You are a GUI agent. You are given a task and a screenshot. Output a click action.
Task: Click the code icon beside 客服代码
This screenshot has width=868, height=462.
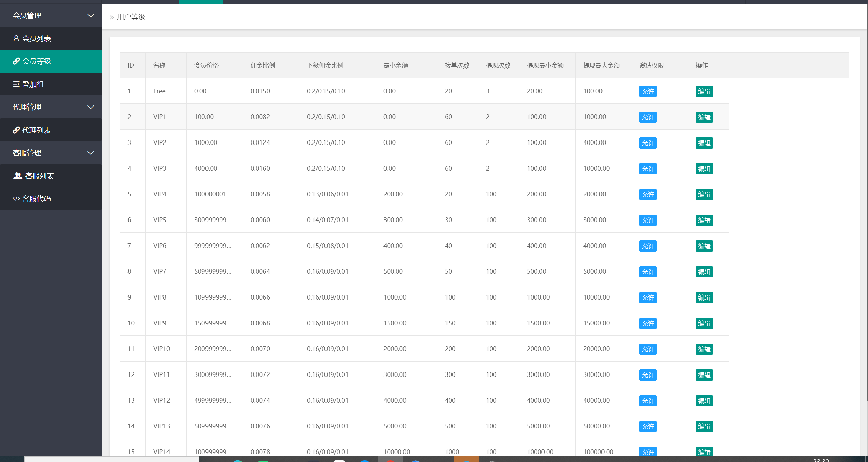coord(16,198)
